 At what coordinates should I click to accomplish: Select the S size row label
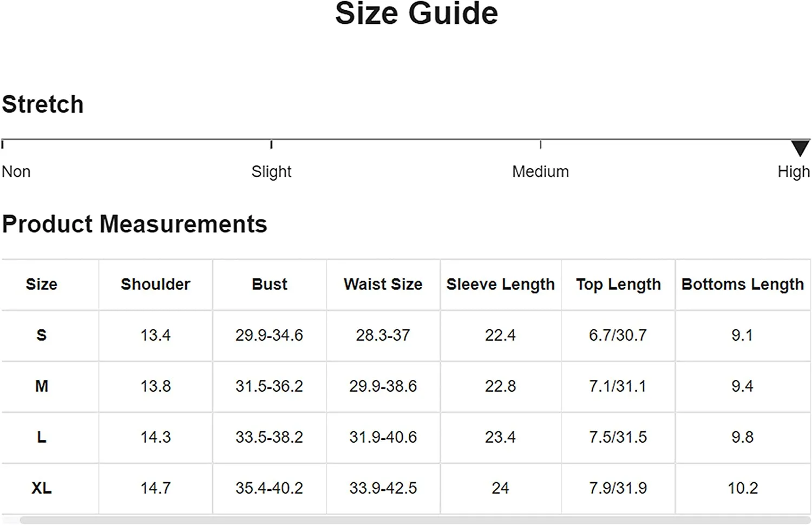coord(42,335)
